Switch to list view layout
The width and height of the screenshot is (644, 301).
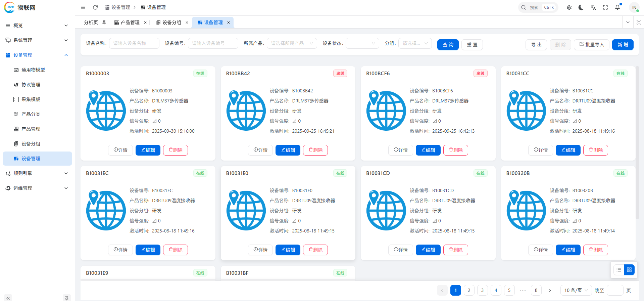point(619,270)
